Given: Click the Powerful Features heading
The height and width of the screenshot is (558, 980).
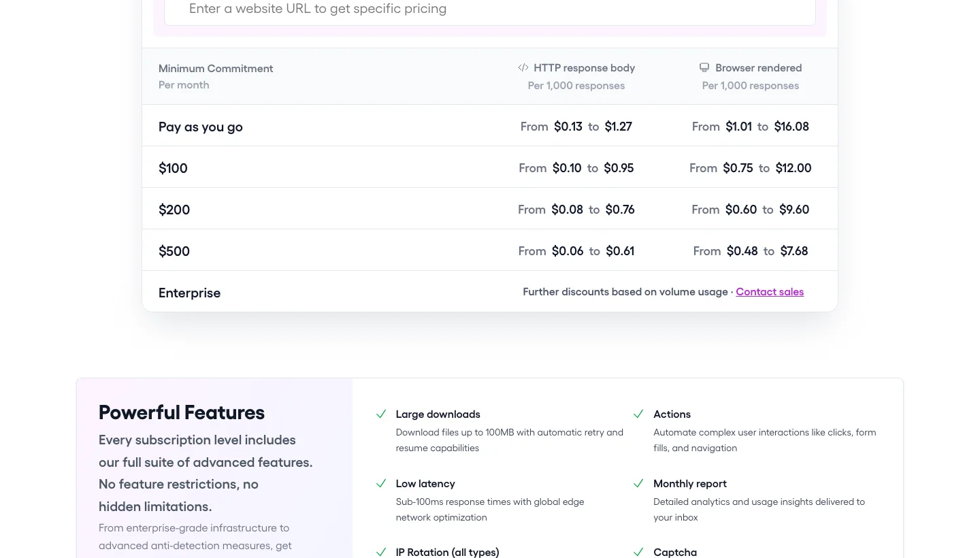Looking at the screenshot, I should (182, 412).
